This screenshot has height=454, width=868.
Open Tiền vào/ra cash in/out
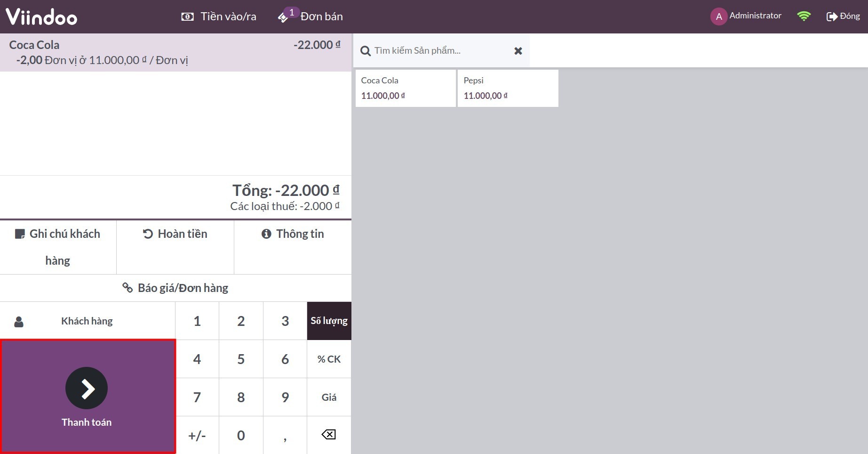[x=219, y=16]
